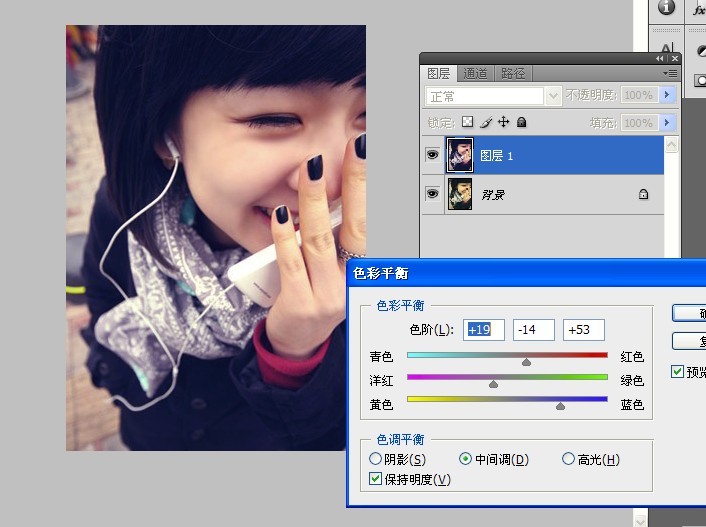Hide 图层 1 using its eye icon

(x=432, y=155)
